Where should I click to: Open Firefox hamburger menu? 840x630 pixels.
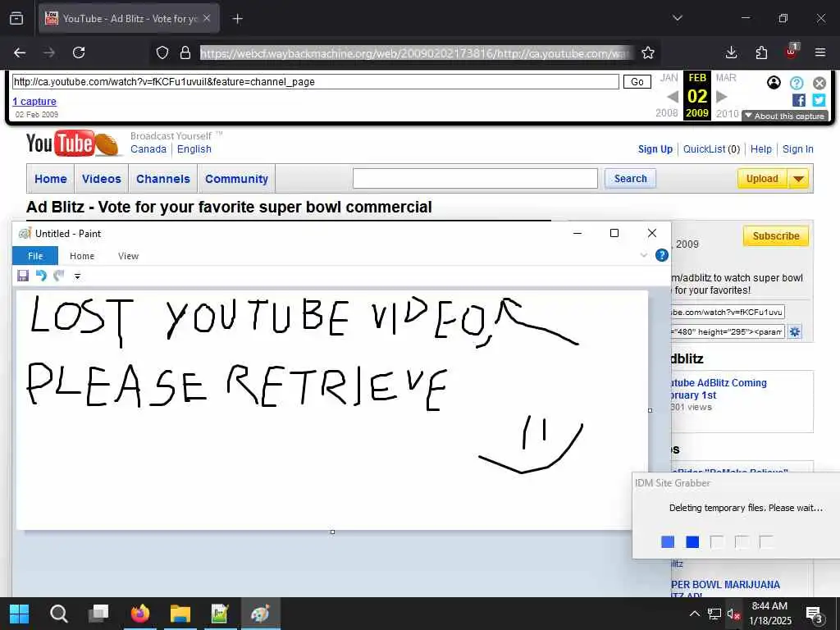click(x=820, y=52)
